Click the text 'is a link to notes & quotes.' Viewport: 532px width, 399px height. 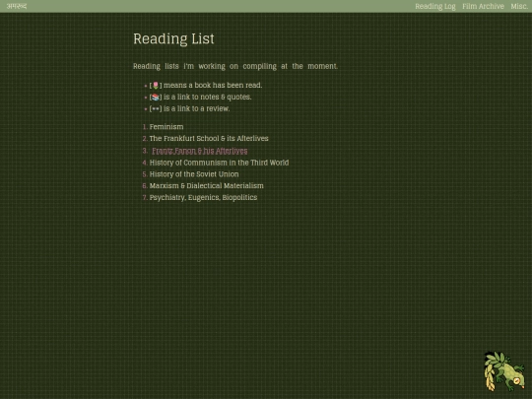pyautogui.click(x=207, y=97)
